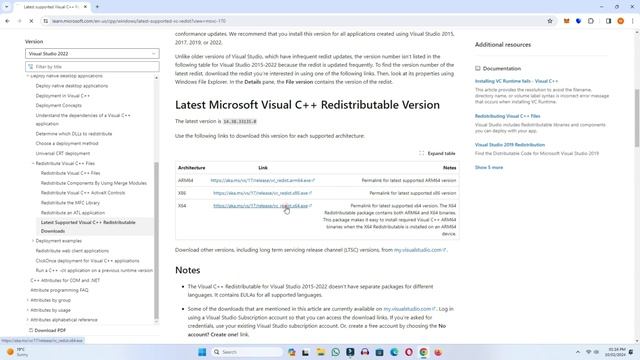Click Show 5 more resources

489,168
